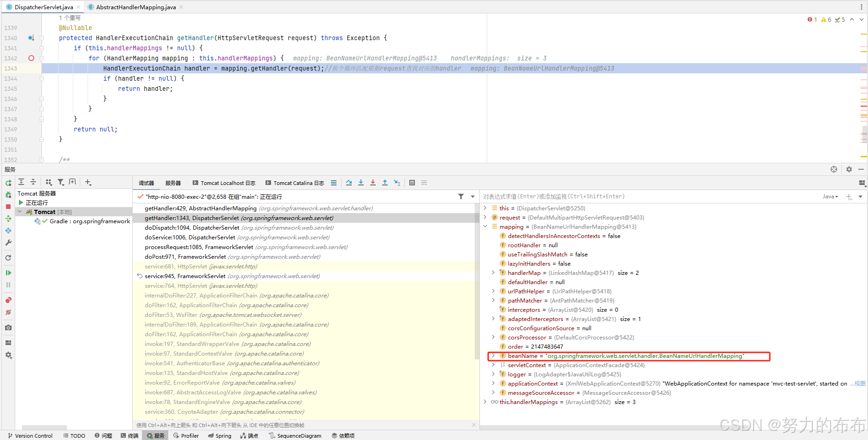The image size is (868, 440).
Task: Take thread dump camera icon
Action: (8, 327)
